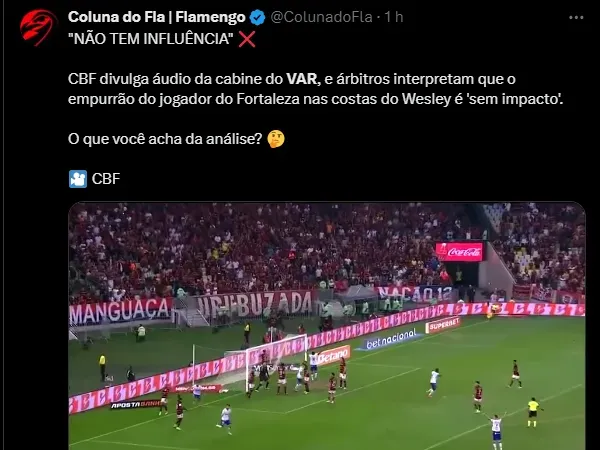Viewport: 600px width, 450px height.
Task: Click the bold VAR word in tweet
Action: pyautogui.click(x=302, y=79)
